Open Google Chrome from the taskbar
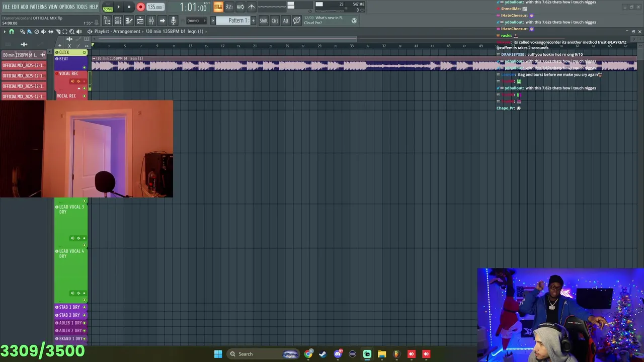This screenshot has width=644, height=362. click(x=308, y=354)
